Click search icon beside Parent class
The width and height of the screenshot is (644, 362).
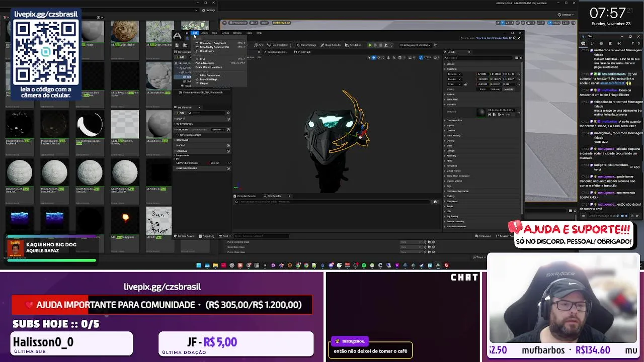coord(514,38)
